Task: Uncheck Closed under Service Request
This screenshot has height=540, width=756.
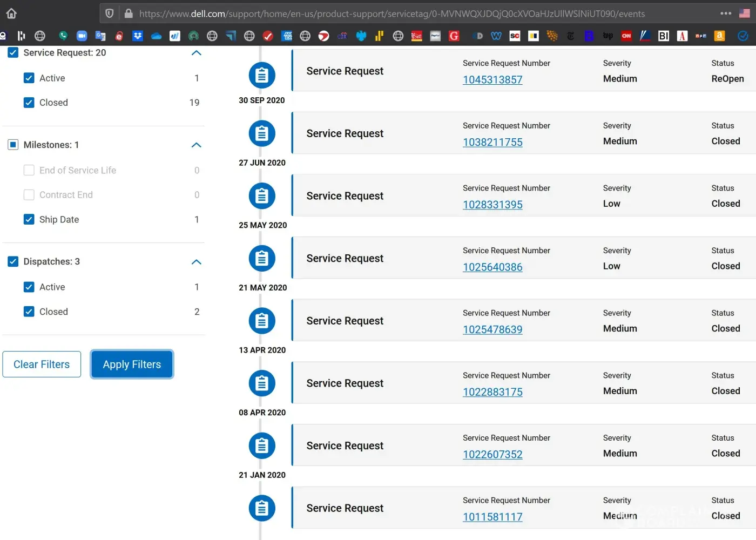Action: pyautogui.click(x=29, y=103)
